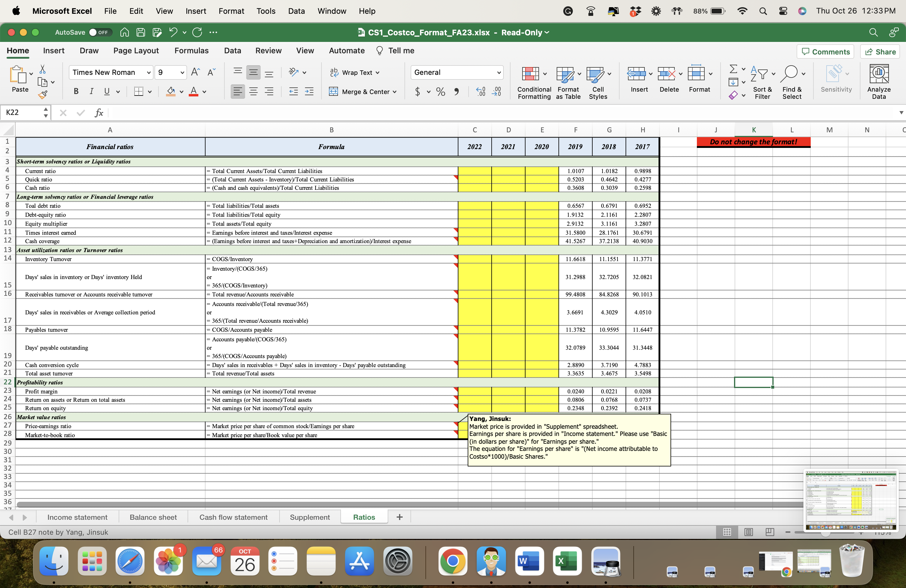Screen dimensions: 906x588
Task: Switch to Normal view grid icon
Action: 727,532
